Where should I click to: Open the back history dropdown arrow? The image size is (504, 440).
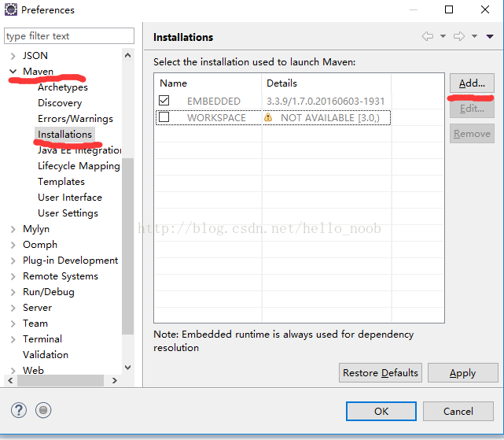[x=443, y=36]
